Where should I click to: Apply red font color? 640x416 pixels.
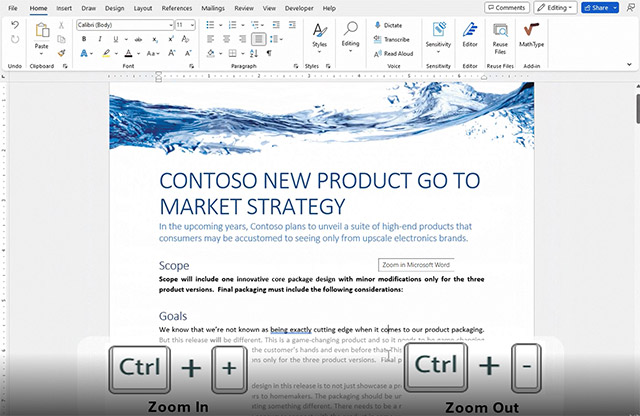[x=129, y=53]
